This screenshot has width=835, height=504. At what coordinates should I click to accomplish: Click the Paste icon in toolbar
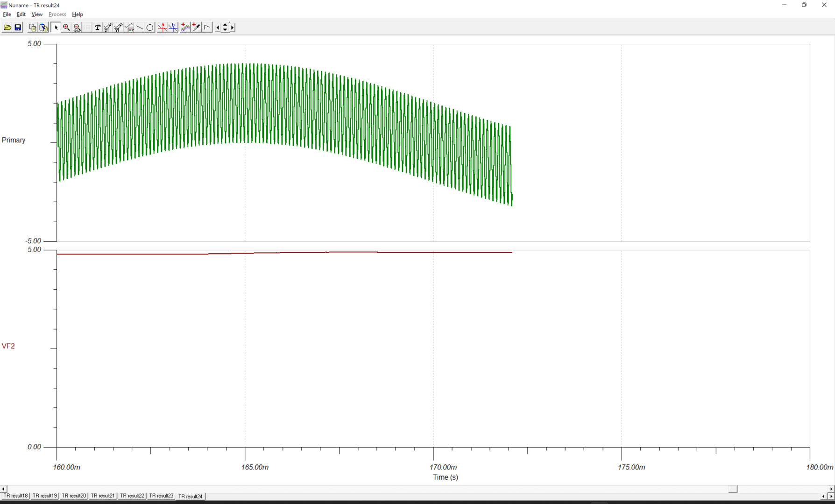point(43,28)
